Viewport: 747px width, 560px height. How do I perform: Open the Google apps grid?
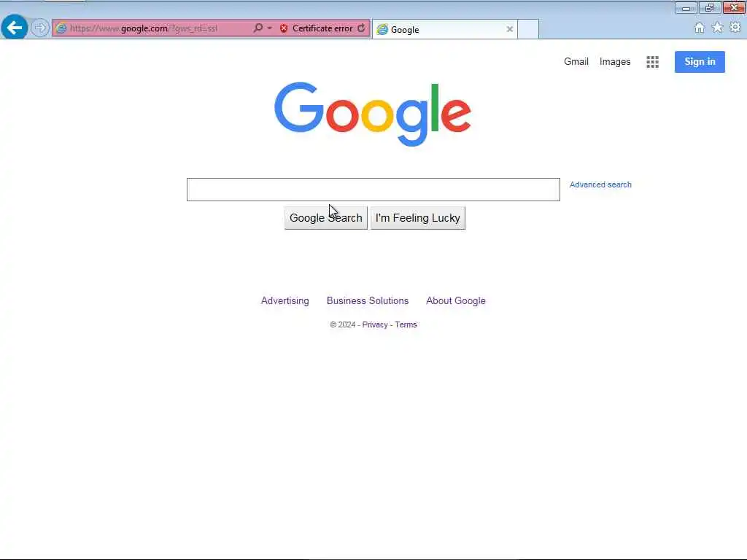coord(652,62)
